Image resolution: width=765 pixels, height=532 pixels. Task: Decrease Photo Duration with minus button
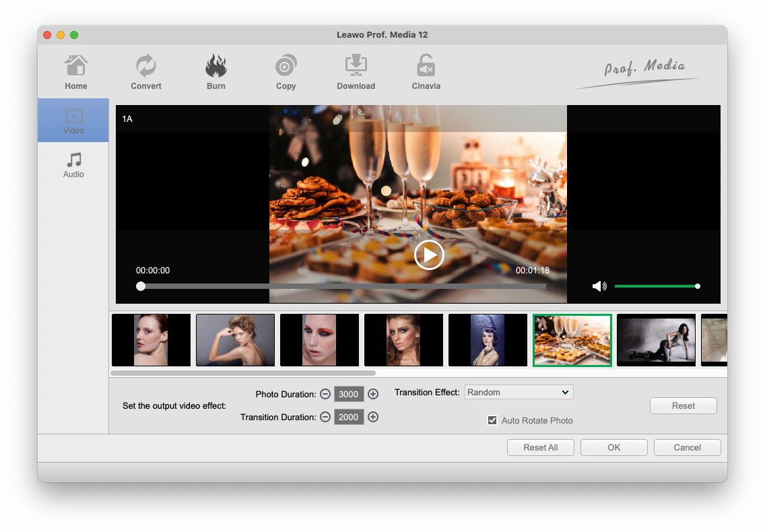[325, 395]
